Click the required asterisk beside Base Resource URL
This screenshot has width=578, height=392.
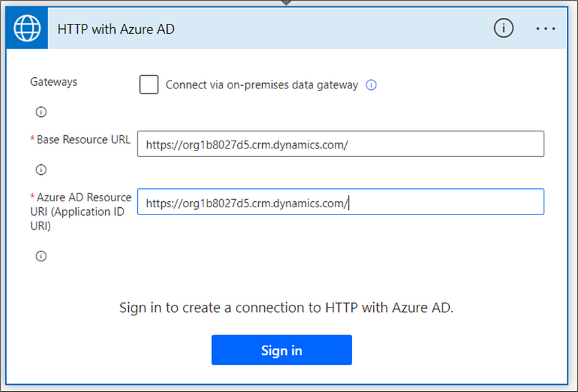click(32, 139)
